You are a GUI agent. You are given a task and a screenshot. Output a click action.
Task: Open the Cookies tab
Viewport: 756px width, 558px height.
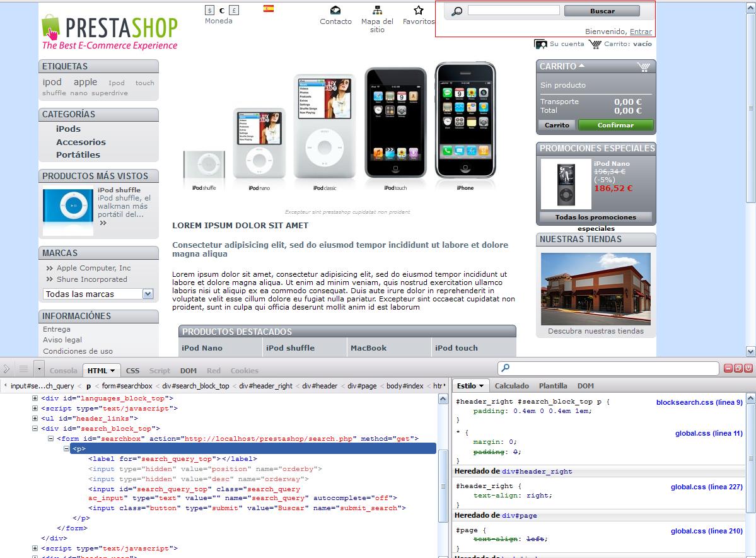click(245, 370)
